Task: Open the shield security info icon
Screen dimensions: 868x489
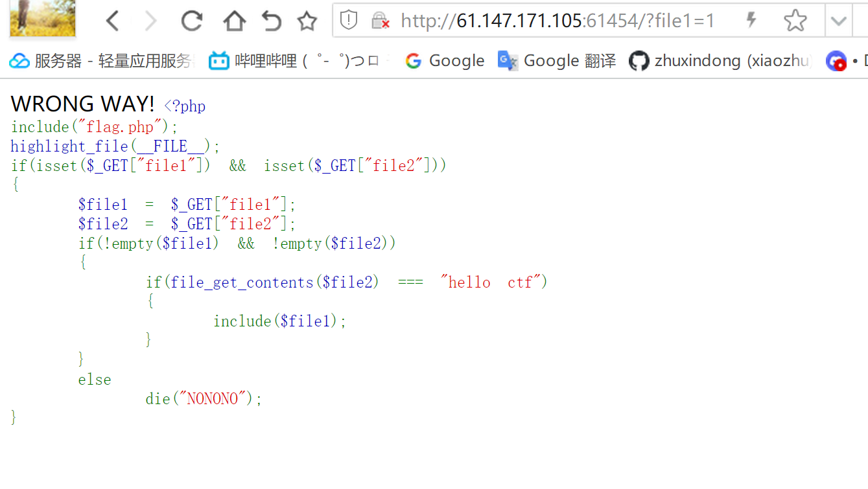Action: (x=349, y=21)
